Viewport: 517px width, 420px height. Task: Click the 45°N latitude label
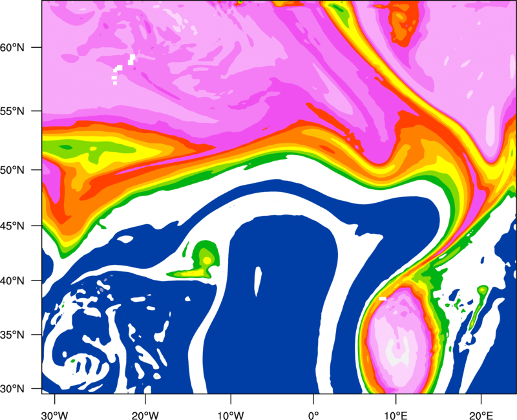[x=12, y=226]
